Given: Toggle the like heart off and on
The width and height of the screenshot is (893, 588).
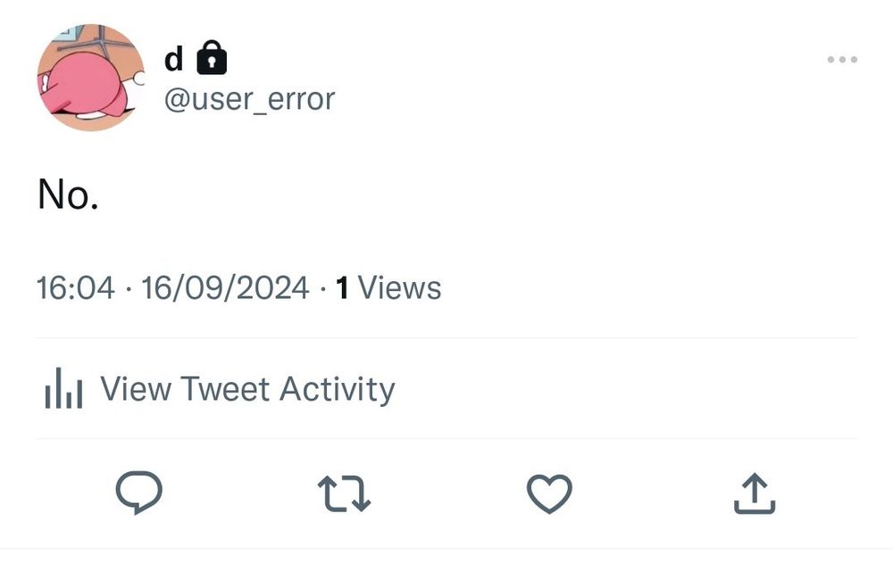Looking at the screenshot, I should tap(550, 491).
